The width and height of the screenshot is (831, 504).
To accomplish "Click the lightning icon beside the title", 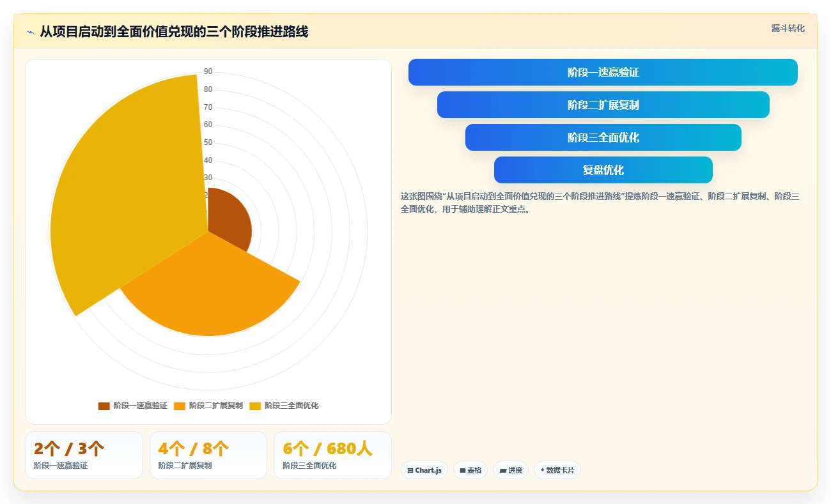I will pos(30,32).
